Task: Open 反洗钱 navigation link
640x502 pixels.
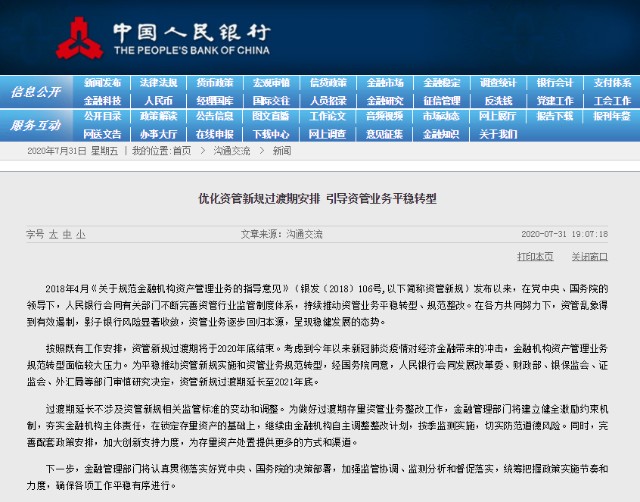Action: [x=498, y=100]
